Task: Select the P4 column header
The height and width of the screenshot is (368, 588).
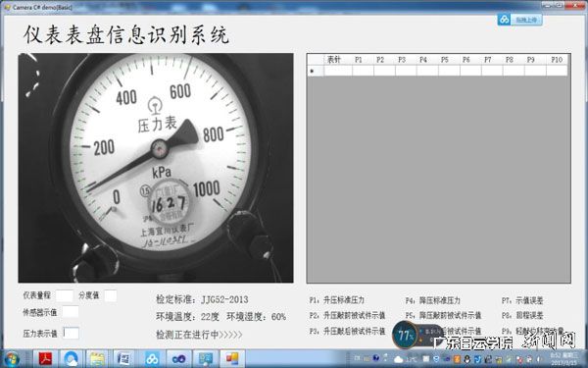Action: pos(427,59)
